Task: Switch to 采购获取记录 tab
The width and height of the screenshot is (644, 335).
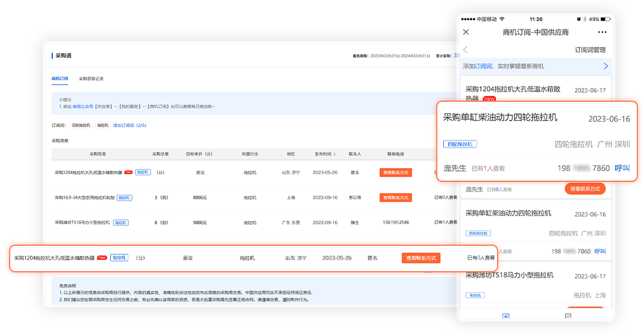Action: [x=91, y=79]
